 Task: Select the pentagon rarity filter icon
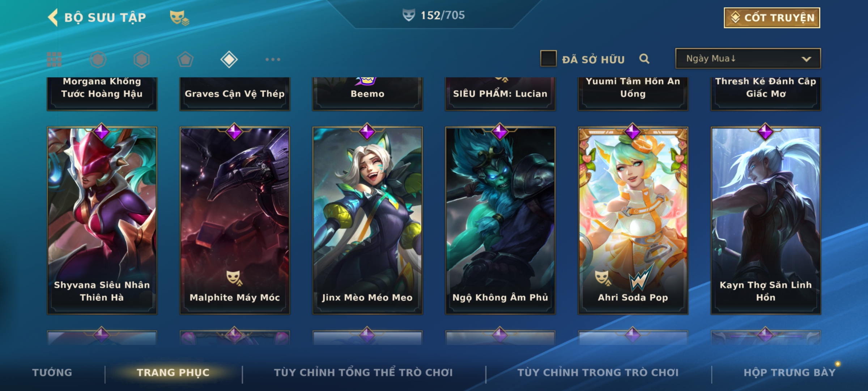185,59
